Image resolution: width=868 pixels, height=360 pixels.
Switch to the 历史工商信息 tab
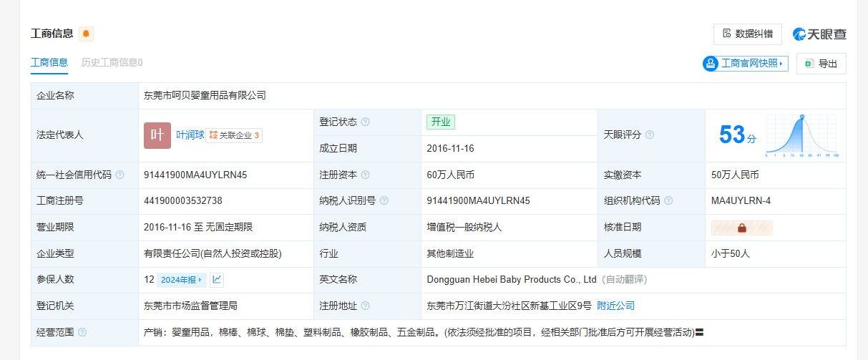112,62
